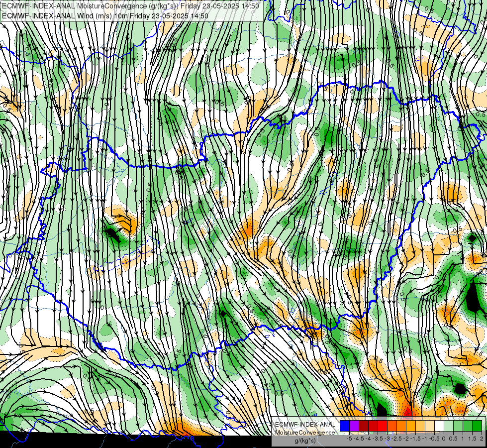Click the palest green swatch between 0 and 0.5
This screenshot has width=487, height=448.
coord(449,426)
